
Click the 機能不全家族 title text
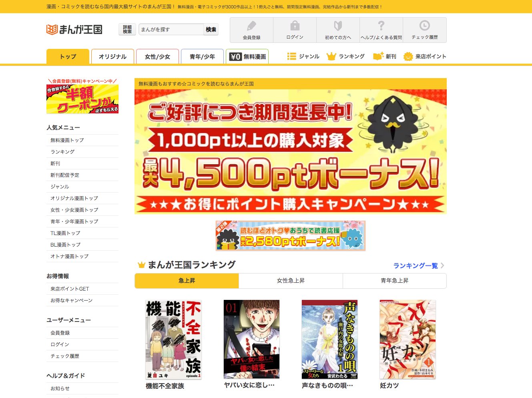pos(165,386)
